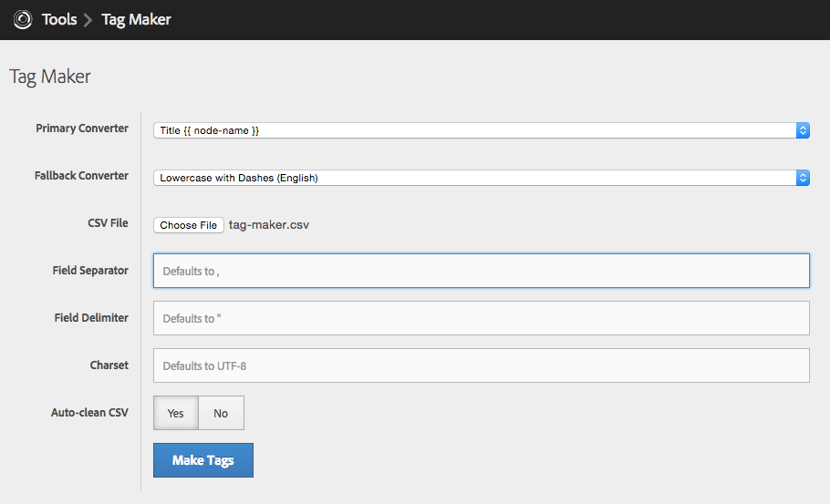Image resolution: width=830 pixels, height=504 pixels.
Task: Set Auto-clean CSV to No
Action: click(x=221, y=413)
